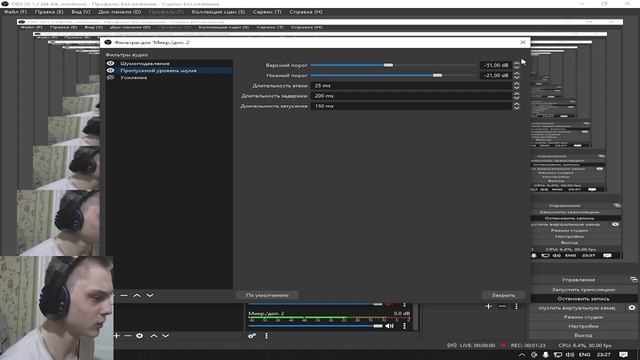Open the Микр./доп. 2 three-dot options menu

pos(404,326)
